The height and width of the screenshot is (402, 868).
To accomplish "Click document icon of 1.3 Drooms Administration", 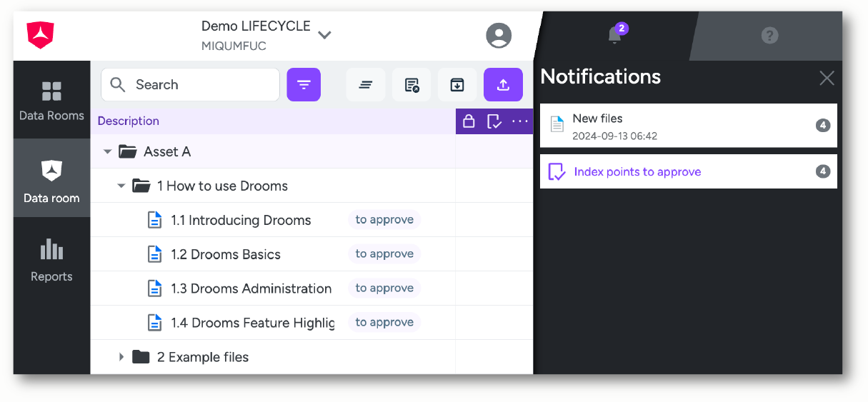I will (x=154, y=288).
